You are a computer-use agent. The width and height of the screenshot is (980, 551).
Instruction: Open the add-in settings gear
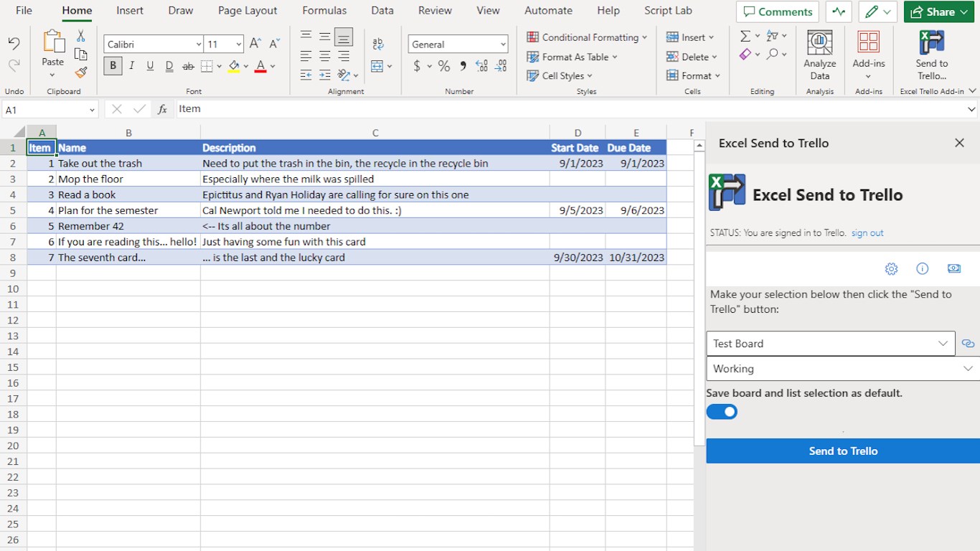[x=891, y=269]
